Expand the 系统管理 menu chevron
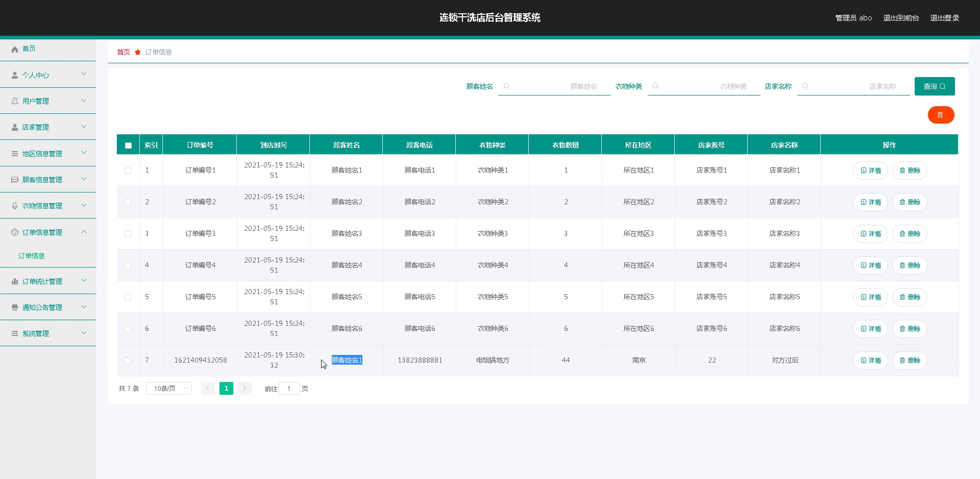This screenshot has height=479, width=980. (x=84, y=333)
